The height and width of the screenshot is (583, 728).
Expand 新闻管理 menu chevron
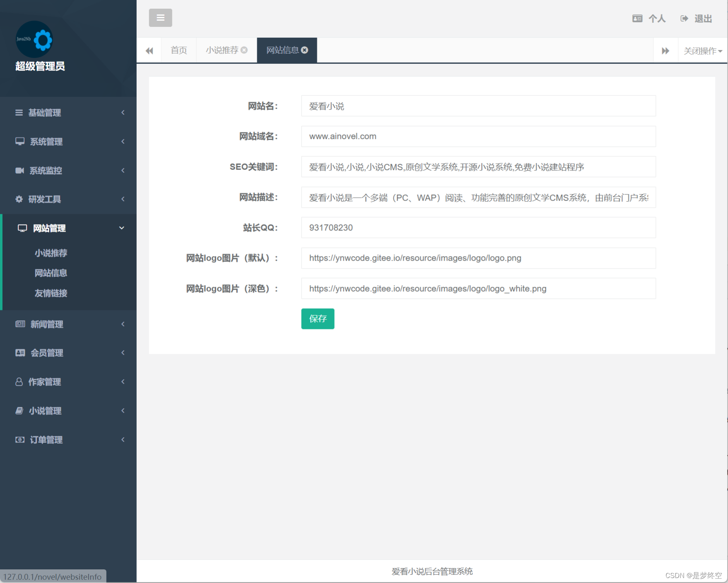(x=123, y=324)
